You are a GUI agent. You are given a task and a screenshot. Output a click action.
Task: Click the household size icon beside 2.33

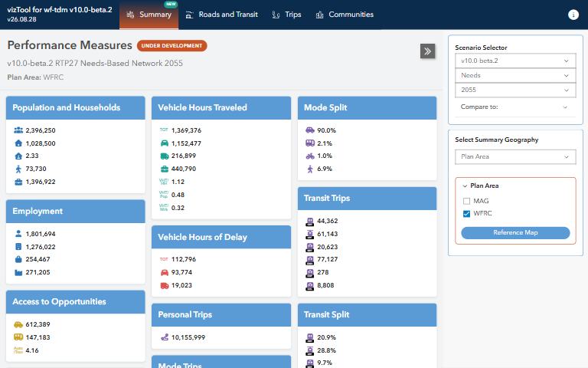click(x=18, y=156)
